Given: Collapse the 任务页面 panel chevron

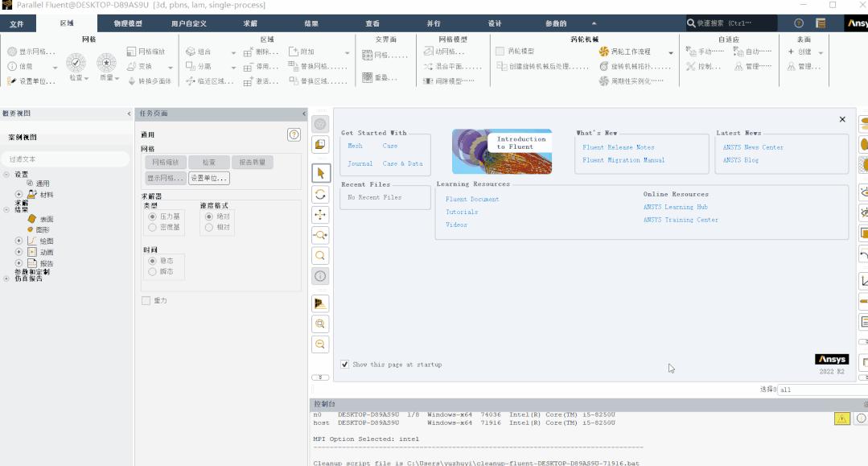Looking at the screenshot, I should [x=304, y=113].
